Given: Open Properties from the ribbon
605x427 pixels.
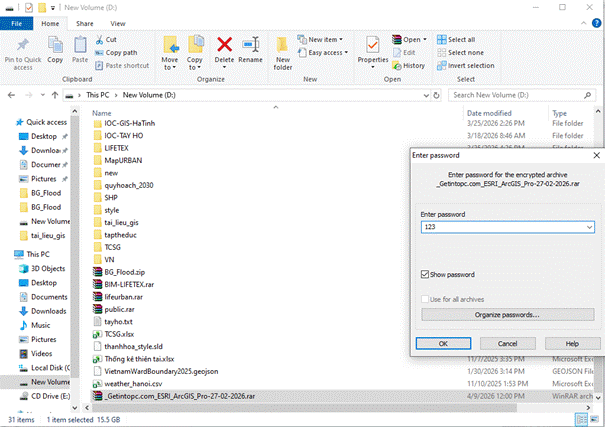Looking at the screenshot, I should point(373,45).
